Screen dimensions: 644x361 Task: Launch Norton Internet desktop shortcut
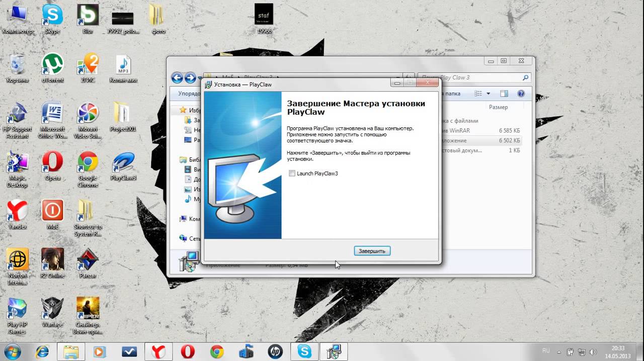17,267
